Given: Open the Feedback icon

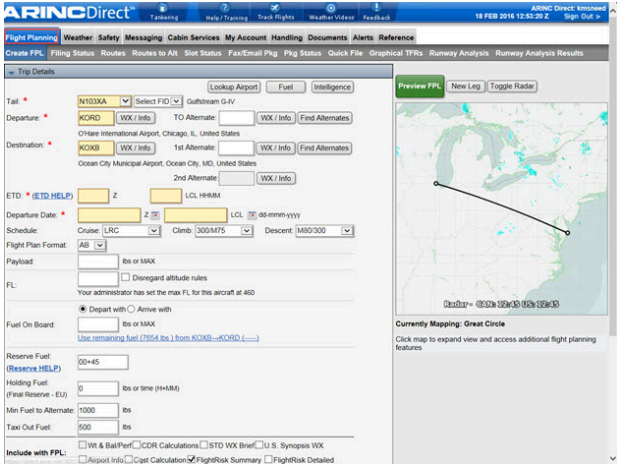Looking at the screenshot, I should pyautogui.click(x=376, y=12).
